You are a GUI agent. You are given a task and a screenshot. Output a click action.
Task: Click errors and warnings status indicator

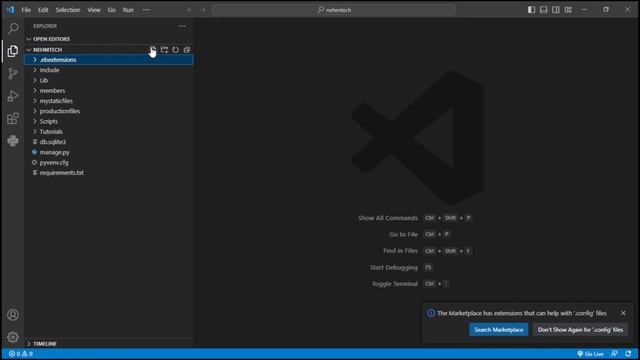click(x=21, y=354)
